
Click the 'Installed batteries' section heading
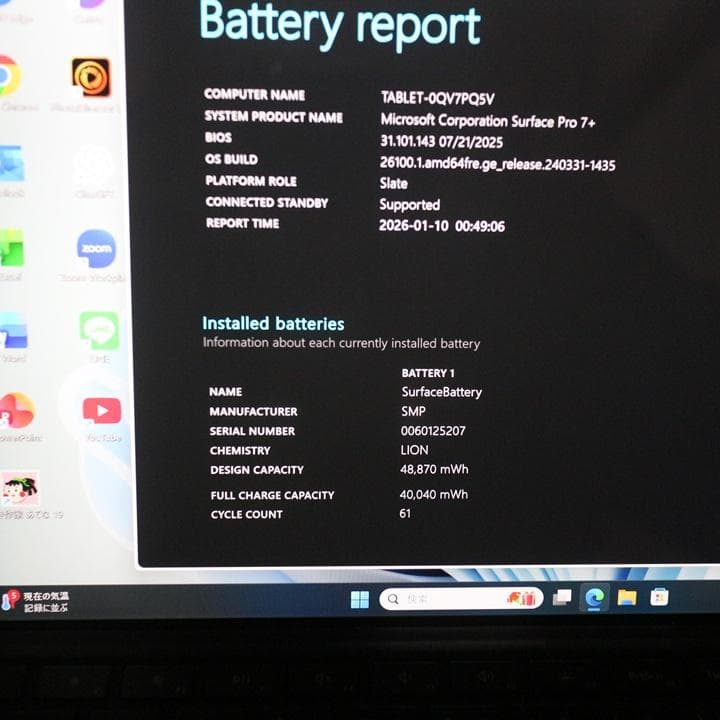273,324
